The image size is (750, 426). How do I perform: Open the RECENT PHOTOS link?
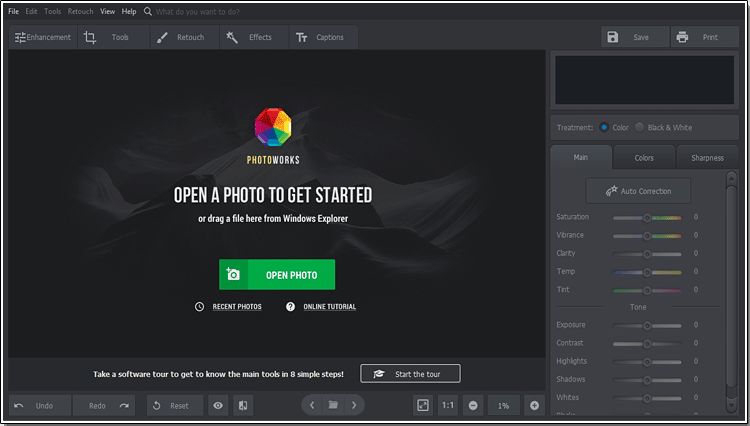tap(237, 307)
